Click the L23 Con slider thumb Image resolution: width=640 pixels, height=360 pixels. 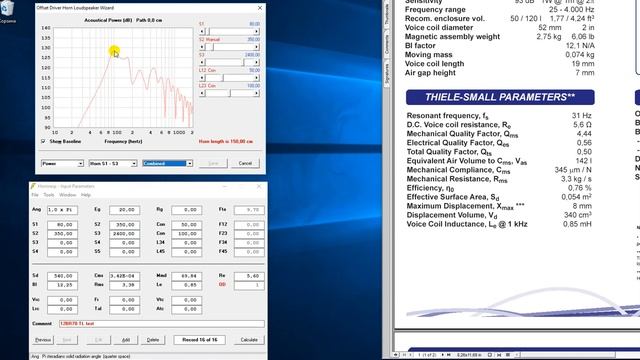click(x=230, y=93)
